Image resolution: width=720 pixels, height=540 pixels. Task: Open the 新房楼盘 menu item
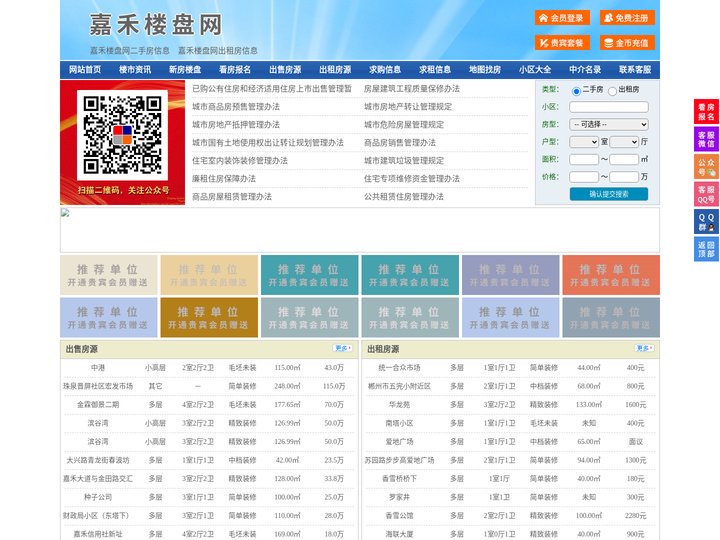coord(185,70)
